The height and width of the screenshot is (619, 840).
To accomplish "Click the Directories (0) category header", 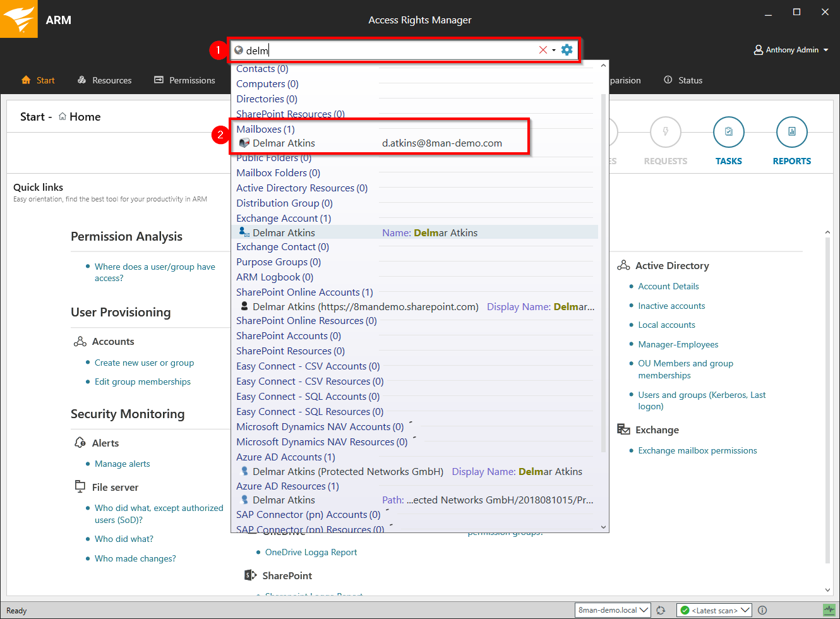I will pos(267,99).
